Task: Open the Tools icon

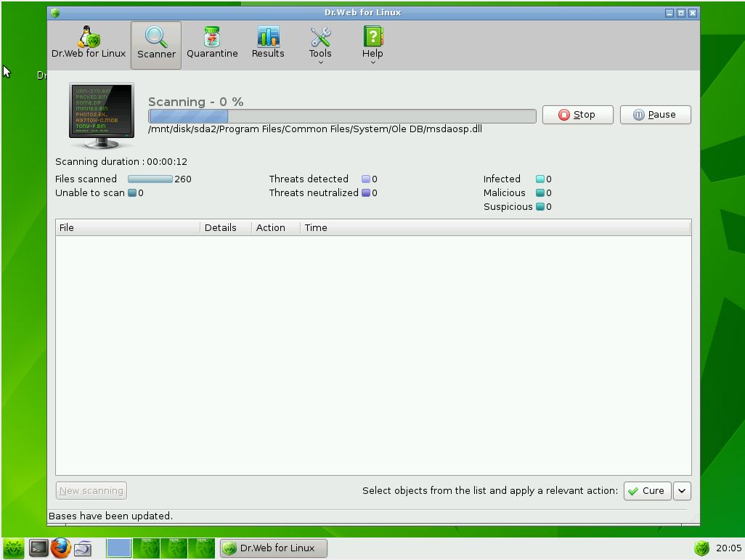Action: point(320,38)
